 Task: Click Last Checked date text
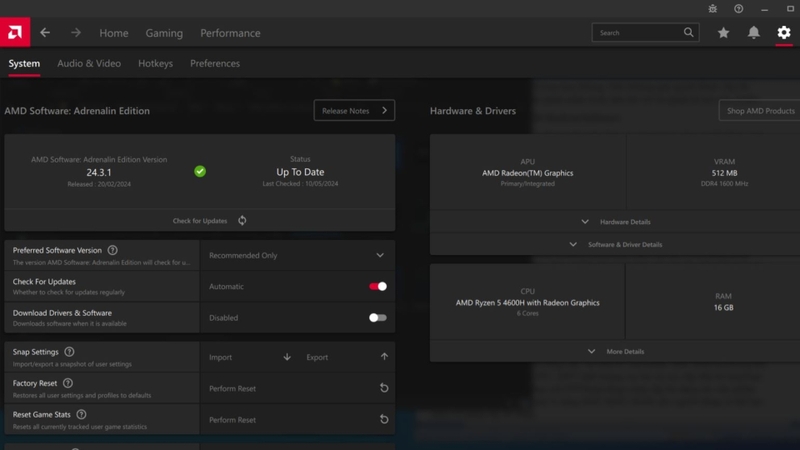tap(300, 184)
